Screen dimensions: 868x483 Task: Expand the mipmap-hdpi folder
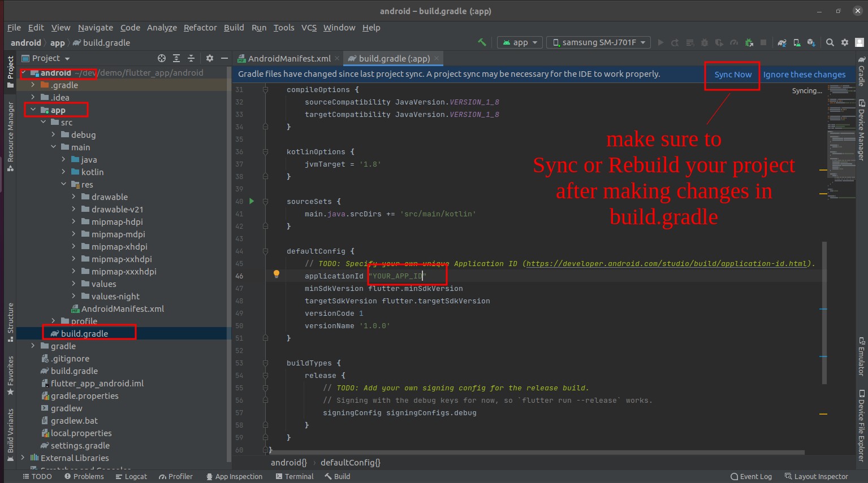click(x=74, y=221)
